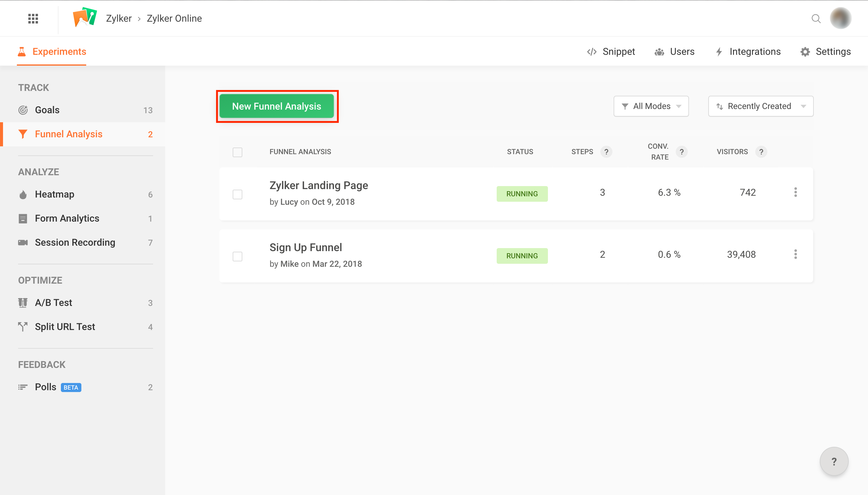Click the 742 visitors value
The height and width of the screenshot is (495, 868).
tap(747, 192)
